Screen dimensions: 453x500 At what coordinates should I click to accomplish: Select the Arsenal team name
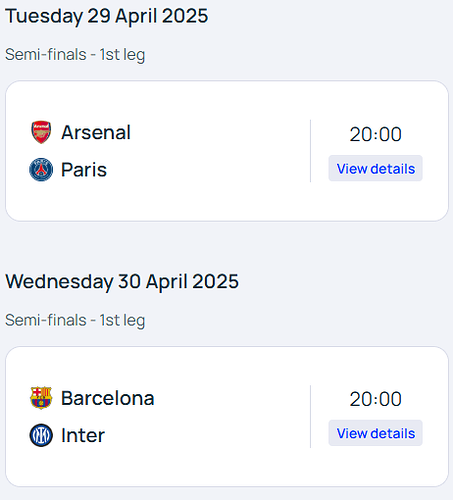(x=96, y=132)
